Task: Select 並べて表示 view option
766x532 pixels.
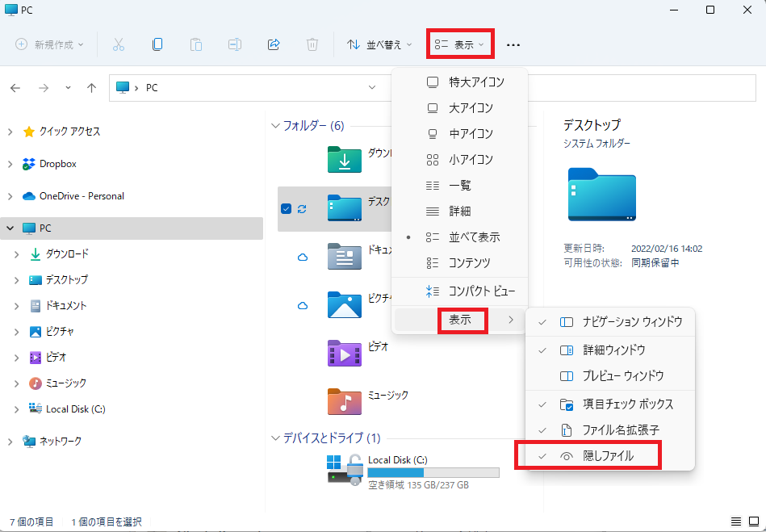Action: (460, 237)
